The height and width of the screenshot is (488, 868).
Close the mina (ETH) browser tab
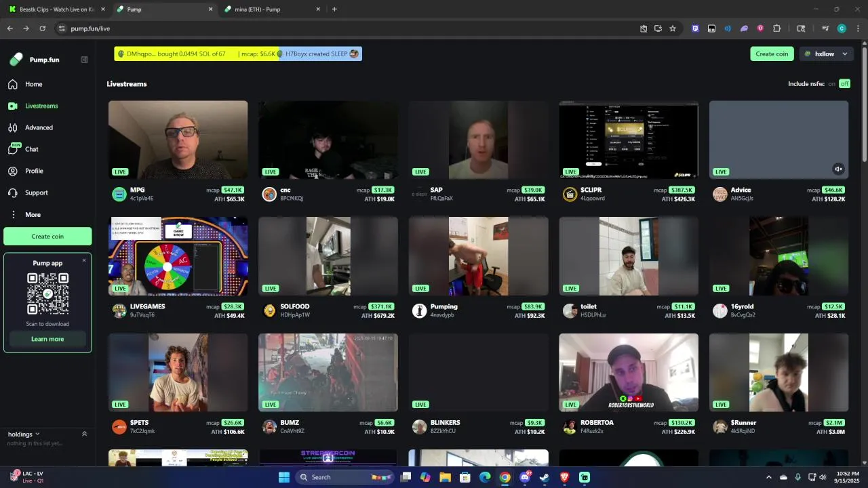[318, 9]
